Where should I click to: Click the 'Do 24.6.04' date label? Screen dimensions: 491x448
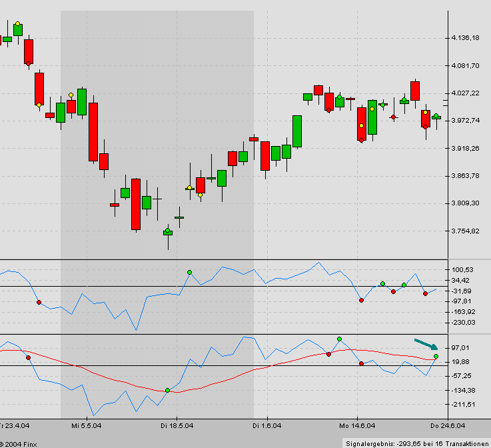pyautogui.click(x=448, y=425)
